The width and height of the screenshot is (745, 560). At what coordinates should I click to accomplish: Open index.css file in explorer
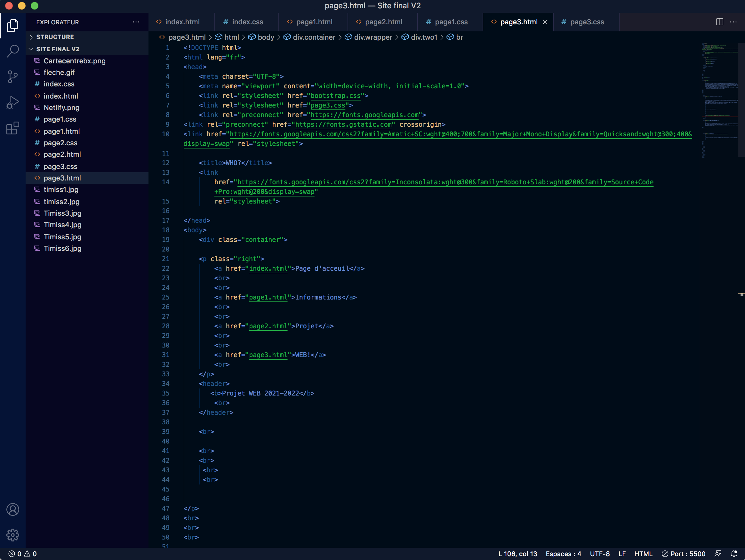(x=87, y=84)
